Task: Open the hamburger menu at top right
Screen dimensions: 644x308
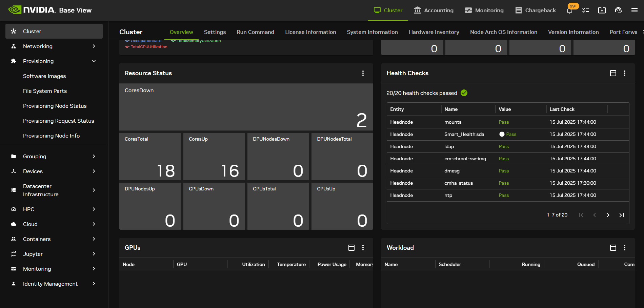Action: [x=635, y=10]
